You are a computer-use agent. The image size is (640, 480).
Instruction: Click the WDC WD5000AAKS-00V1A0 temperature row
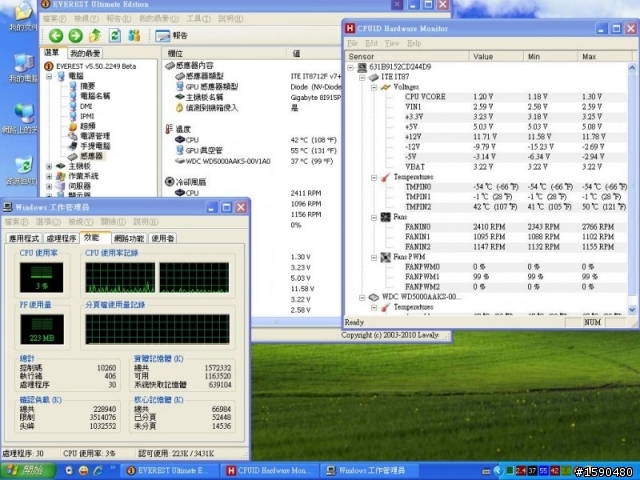tap(253, 161)
